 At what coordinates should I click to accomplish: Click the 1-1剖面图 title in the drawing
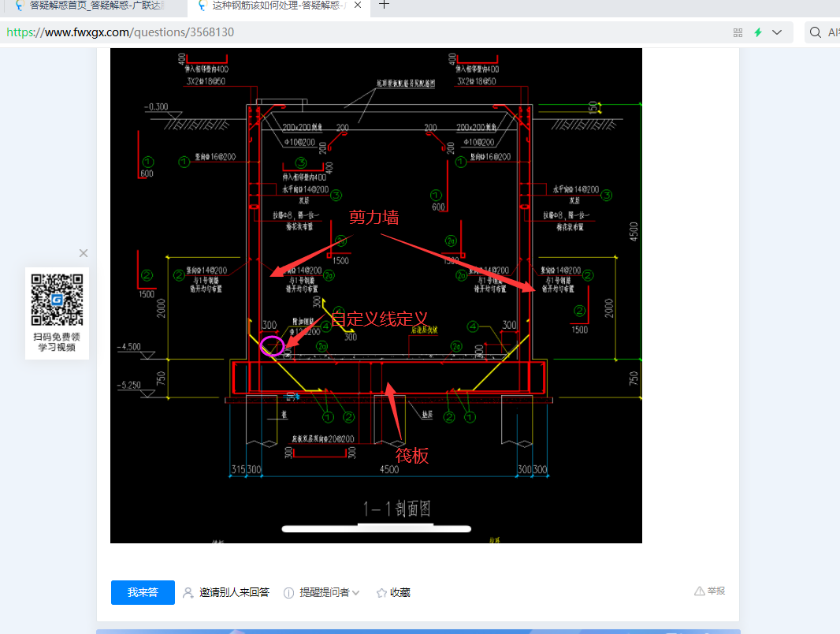pyautogui.click(x=397, y=508)
